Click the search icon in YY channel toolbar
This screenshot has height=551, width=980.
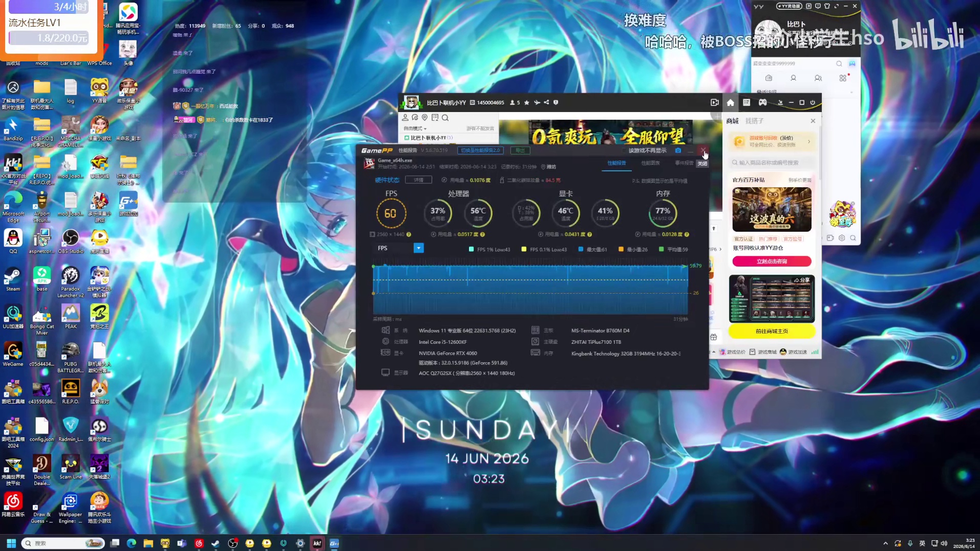coord(445,118)
